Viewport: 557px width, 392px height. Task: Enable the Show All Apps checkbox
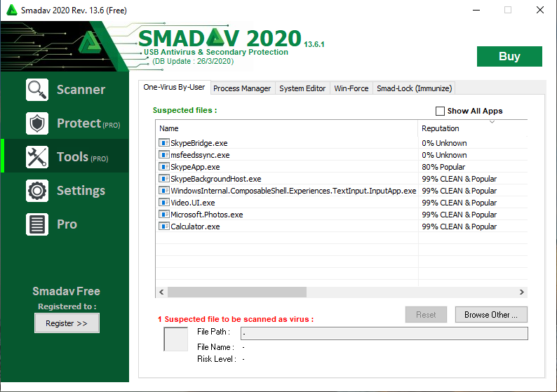(x=440, y=111)
